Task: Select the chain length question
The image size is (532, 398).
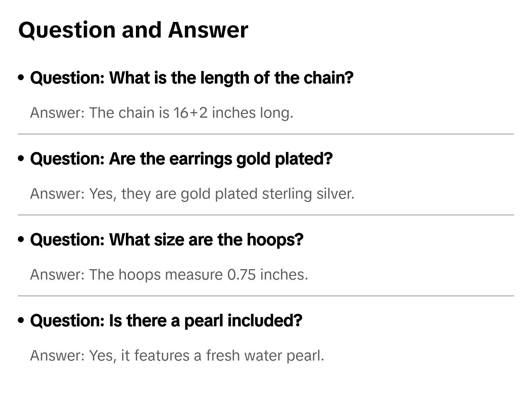Action: pyautogui.click(x=192, y=78)
